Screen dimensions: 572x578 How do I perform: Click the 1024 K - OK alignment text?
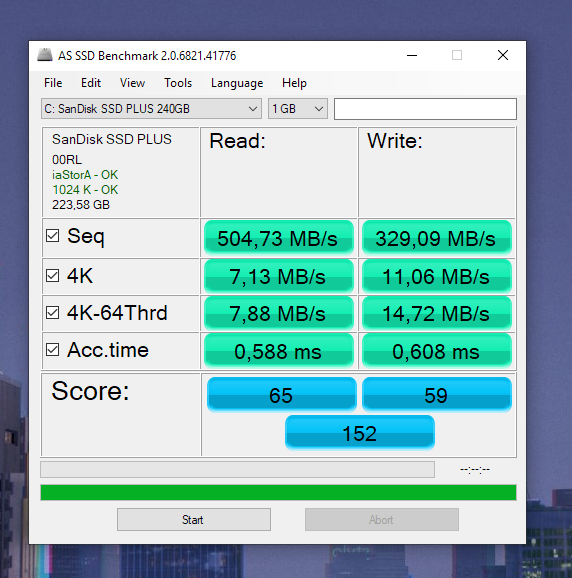[85, 190]
